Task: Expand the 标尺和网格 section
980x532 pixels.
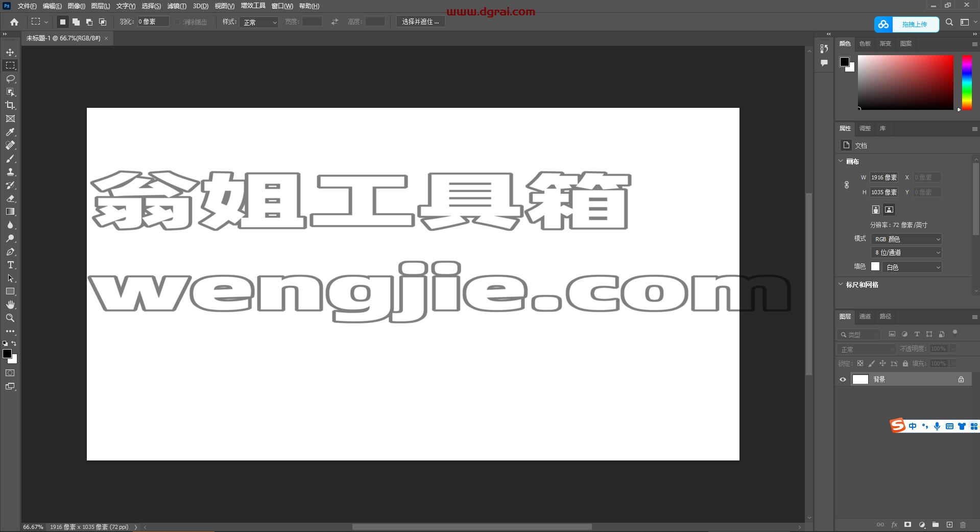Action: pyautogui.click(x=841, y=284)
